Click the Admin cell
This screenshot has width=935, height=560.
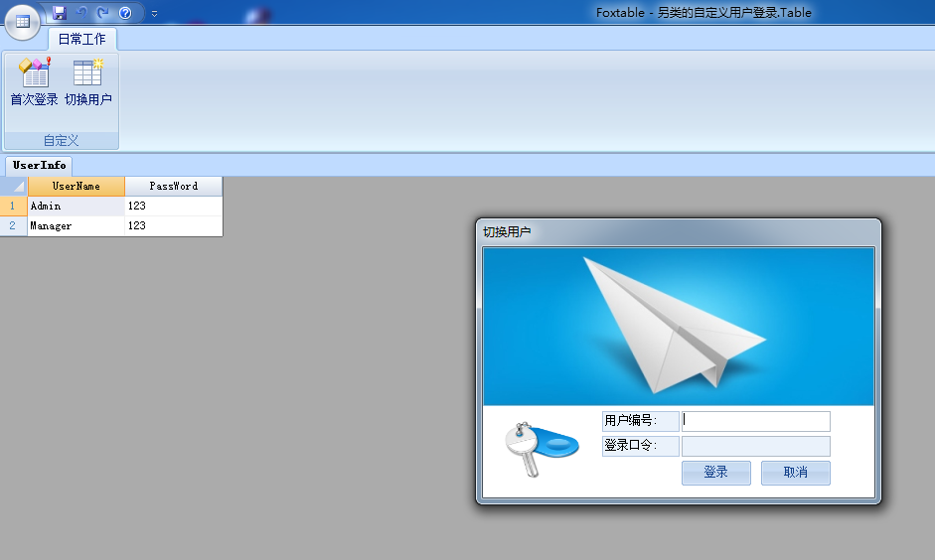[x=77, y=206]
